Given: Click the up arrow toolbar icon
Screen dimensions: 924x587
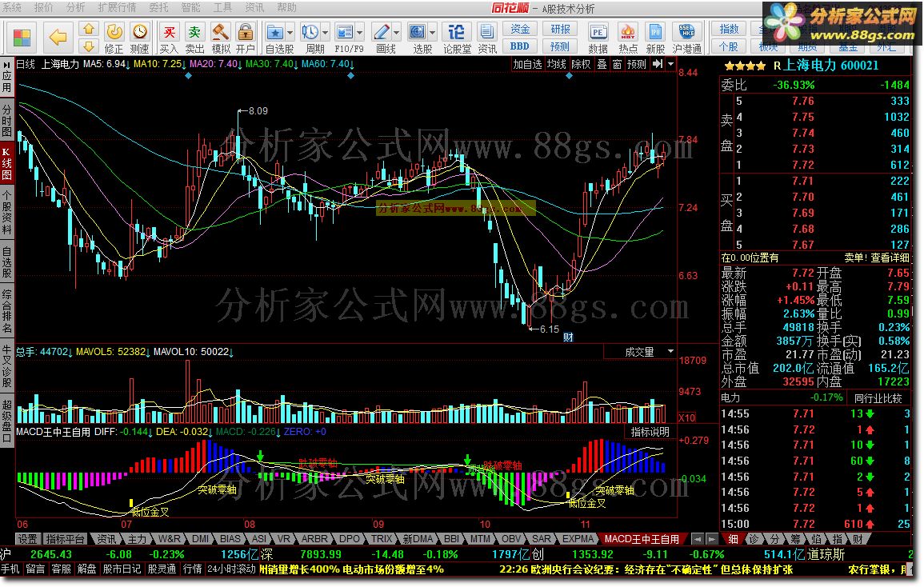Looking at the screenshot, I should [88, 29].
